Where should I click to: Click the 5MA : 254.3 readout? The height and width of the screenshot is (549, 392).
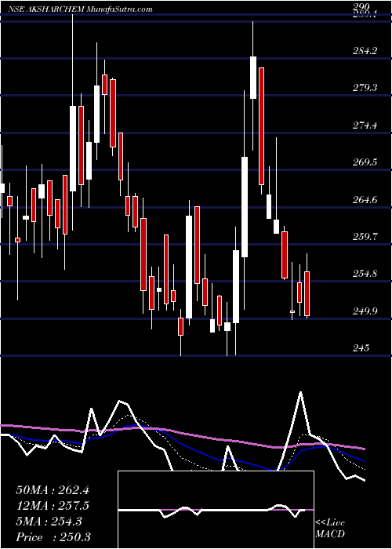[49, 522]
